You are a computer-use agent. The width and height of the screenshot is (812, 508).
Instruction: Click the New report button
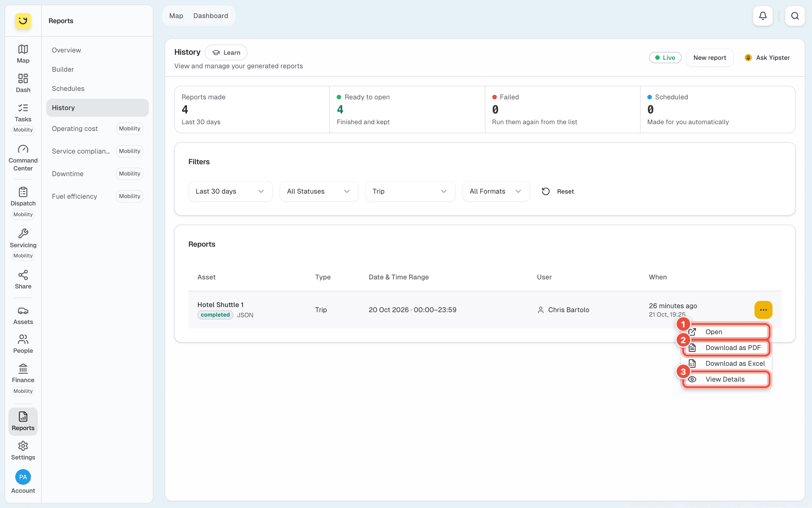[710, 58]
